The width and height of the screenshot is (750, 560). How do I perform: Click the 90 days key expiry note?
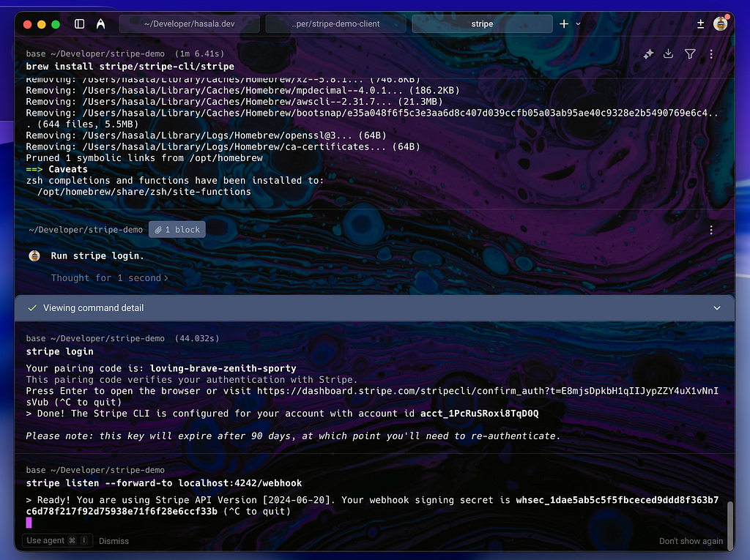[x=293, y=436]
